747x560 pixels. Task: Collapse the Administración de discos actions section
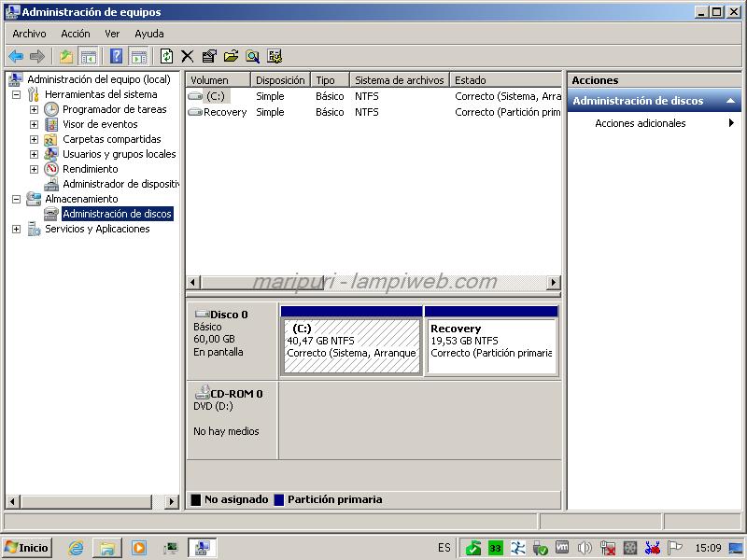(730, 101)
